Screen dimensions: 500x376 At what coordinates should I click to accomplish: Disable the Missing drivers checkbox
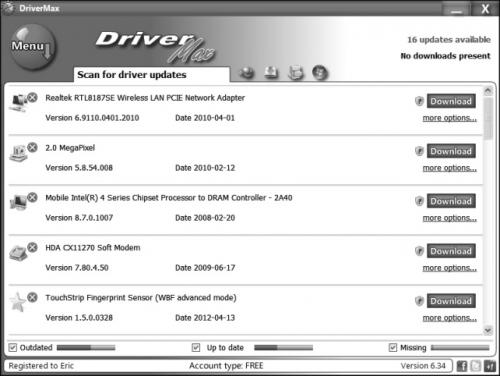click(x=393, y=348)
